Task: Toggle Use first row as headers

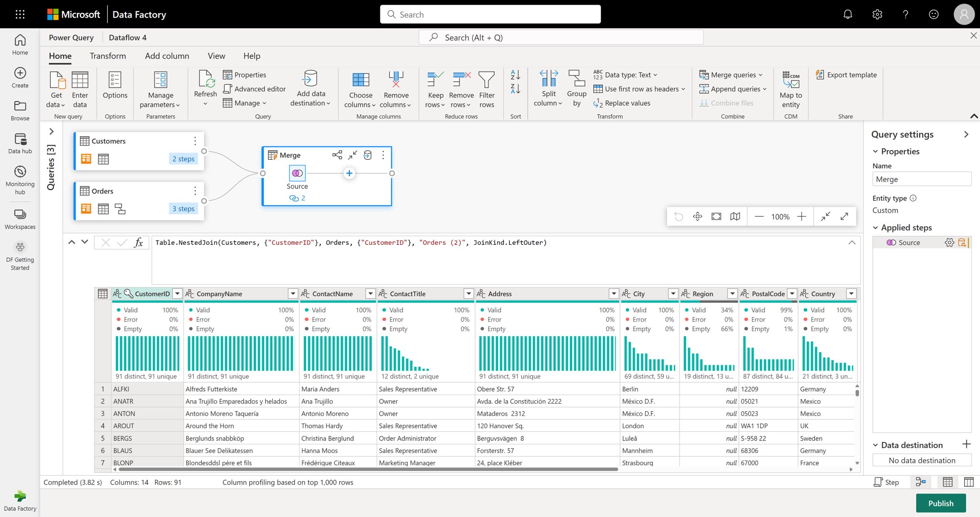Action: [639, 89]
